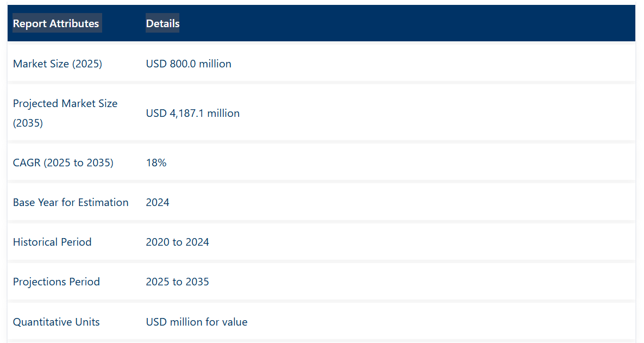Select the Projected Market Size label cell
Image resolution: width=644 pixels, height=343 pixels.
pyautogui.click(x=65, y=113)
